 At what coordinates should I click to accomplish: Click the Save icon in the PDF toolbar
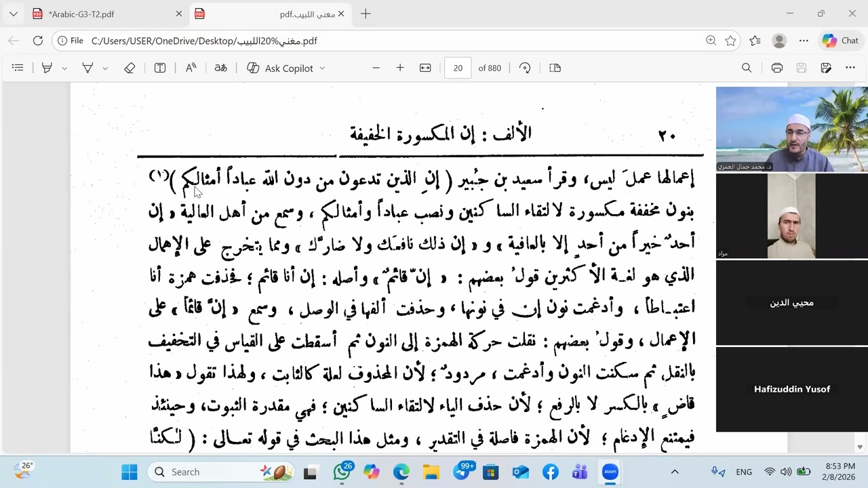click(802, 68)
